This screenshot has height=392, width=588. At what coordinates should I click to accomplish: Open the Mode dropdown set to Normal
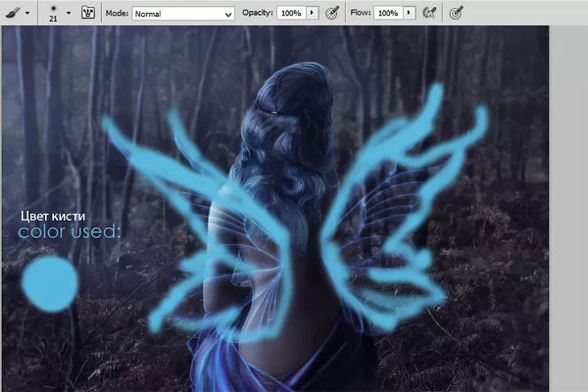(x=183, y=14)
